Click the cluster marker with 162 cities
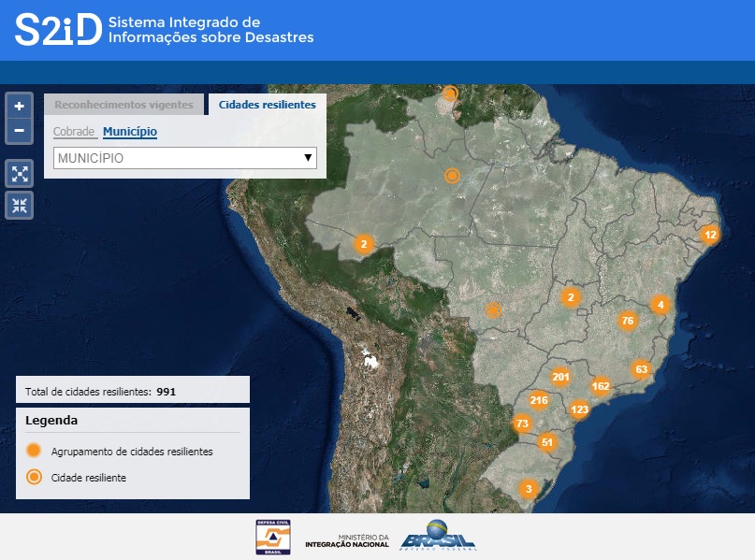Viewport: 755px width, 560px height. 601,386
